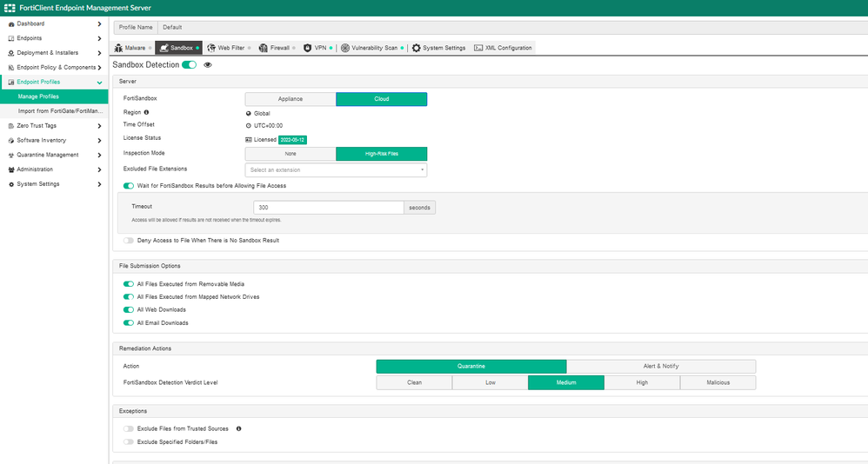Viewport: 868px width, 464px height.
Task: Collapse the Endpoint Profiles chevron
Action: point(100,83)
